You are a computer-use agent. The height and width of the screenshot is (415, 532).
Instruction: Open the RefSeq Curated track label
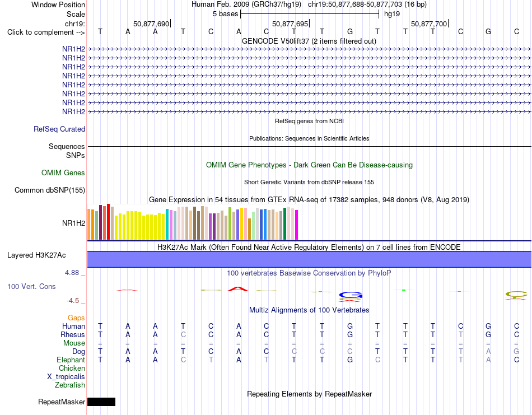pyautogui.click(x=59, y=129)
